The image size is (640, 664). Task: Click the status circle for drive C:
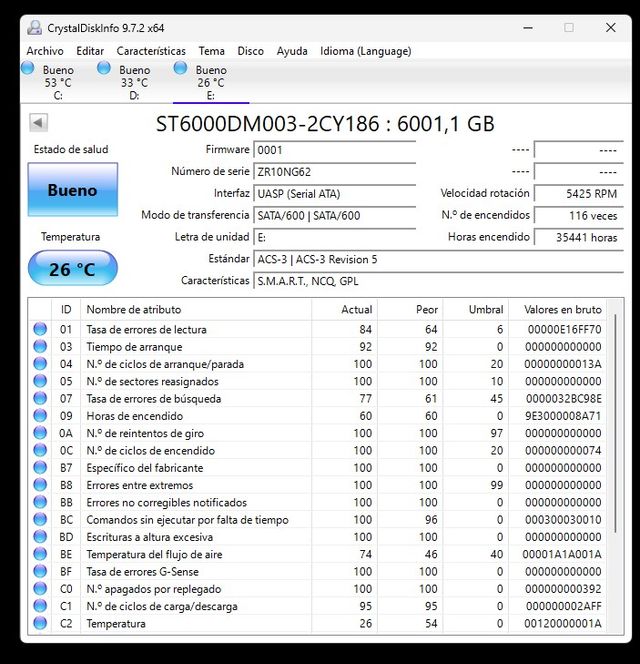[28, 68]
